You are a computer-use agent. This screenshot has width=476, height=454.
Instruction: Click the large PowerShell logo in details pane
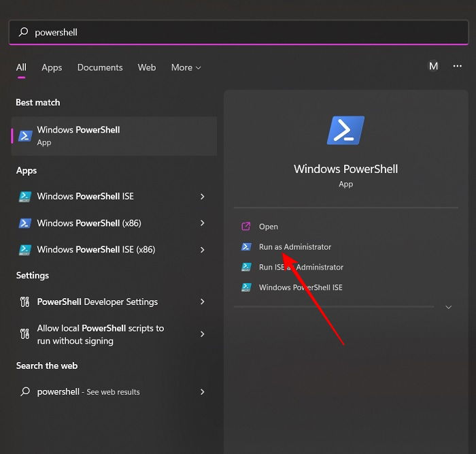pyautogui.click(x=345, y=131)
